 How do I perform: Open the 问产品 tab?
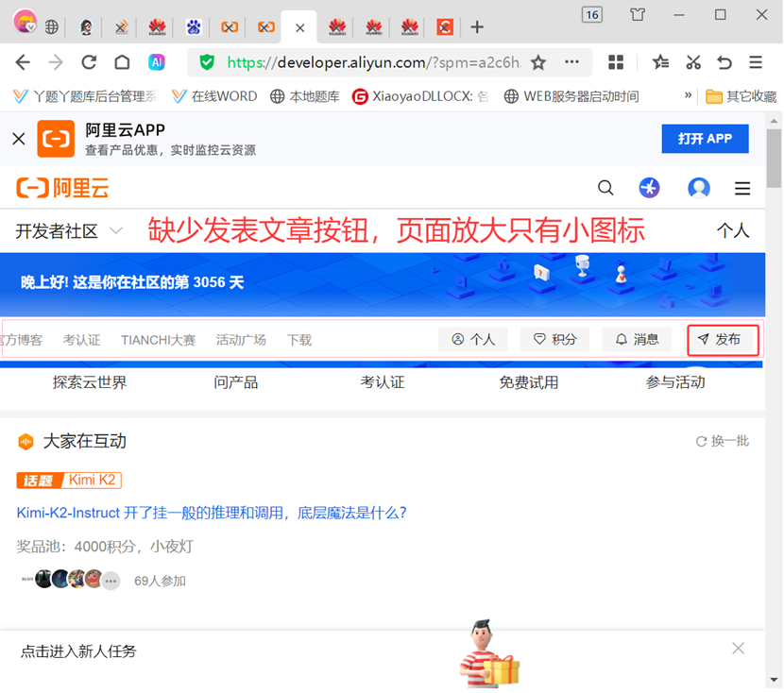click(235, 382)
